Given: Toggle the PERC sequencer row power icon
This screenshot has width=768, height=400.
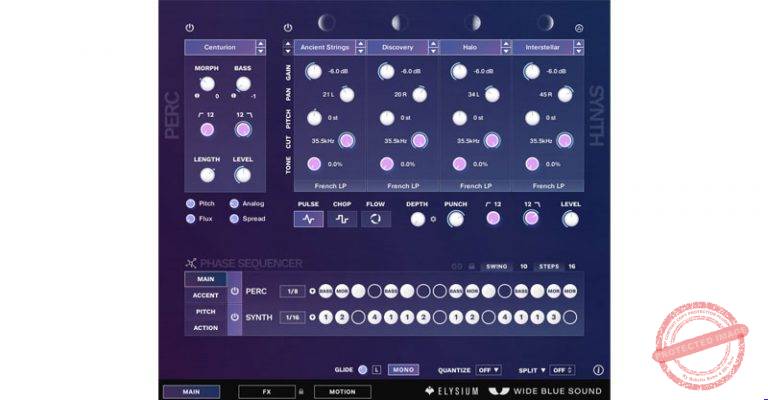Looking at the screenshot, I should [x=235, y=291].
